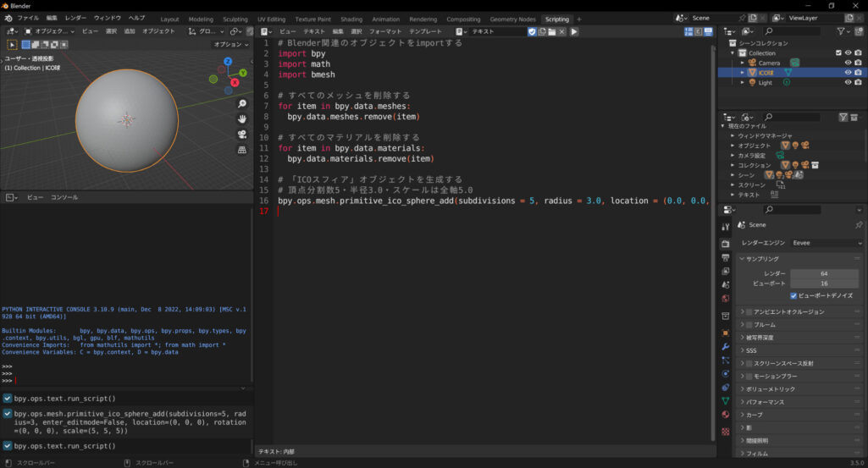
Task: Open View Layer properties tab
Action: pos(725,271)
